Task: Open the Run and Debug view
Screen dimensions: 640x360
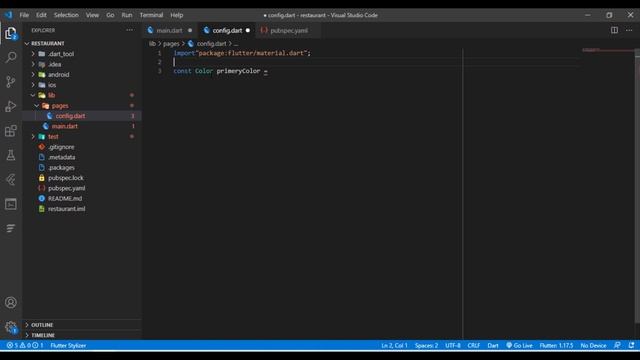Action: [x=11, y=106]
